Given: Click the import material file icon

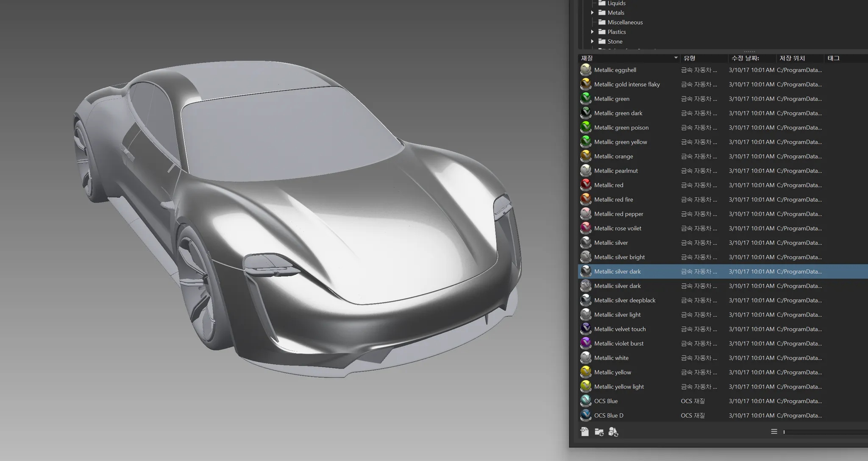Looking at the screenshot, I should (584, 432).
